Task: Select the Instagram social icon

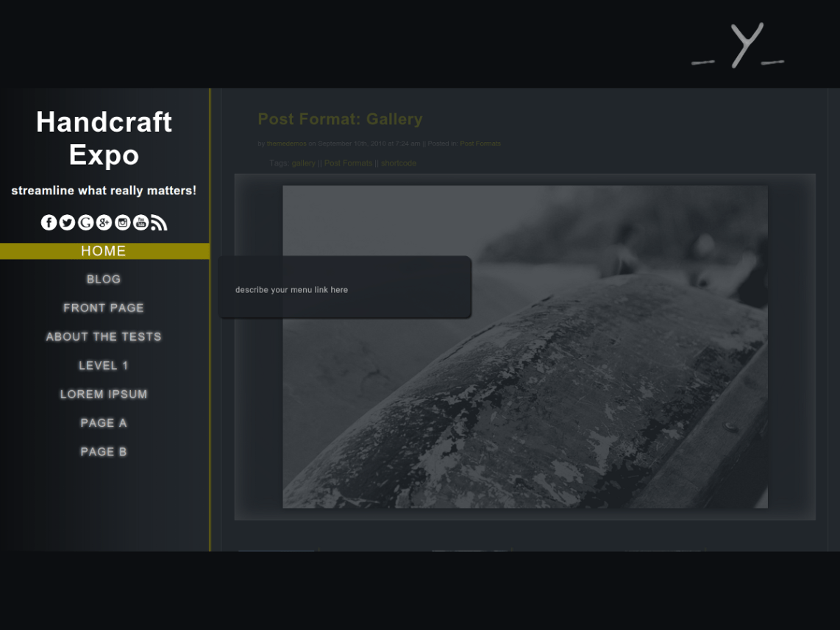Action: (122, 222)
